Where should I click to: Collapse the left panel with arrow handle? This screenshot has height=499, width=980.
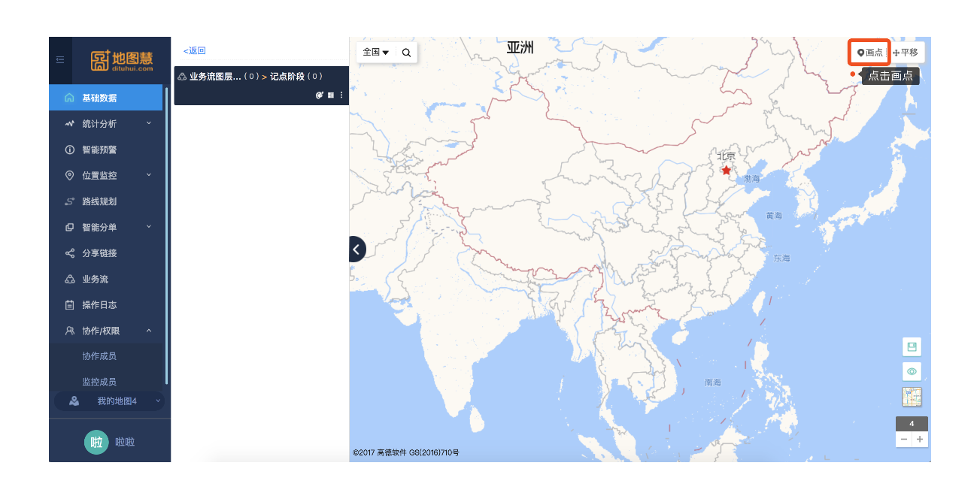click(x=357, y=249)
